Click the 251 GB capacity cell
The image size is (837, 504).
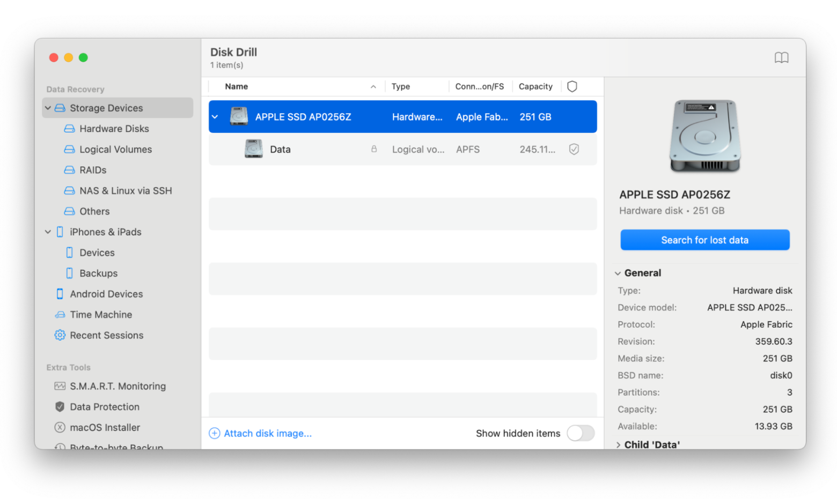tap(535, 117)
